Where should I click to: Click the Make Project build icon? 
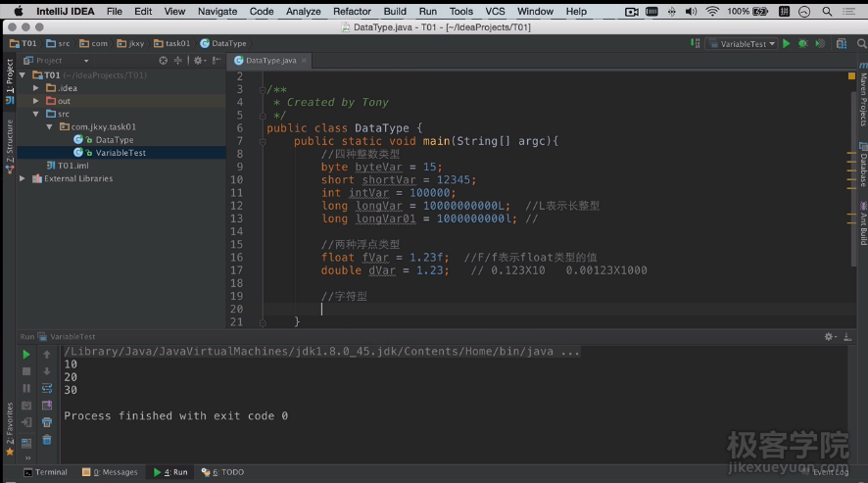point(697,44)
